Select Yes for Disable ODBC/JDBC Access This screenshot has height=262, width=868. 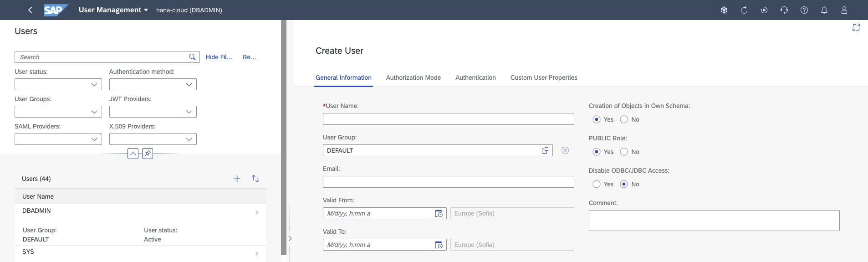[597, 184]
